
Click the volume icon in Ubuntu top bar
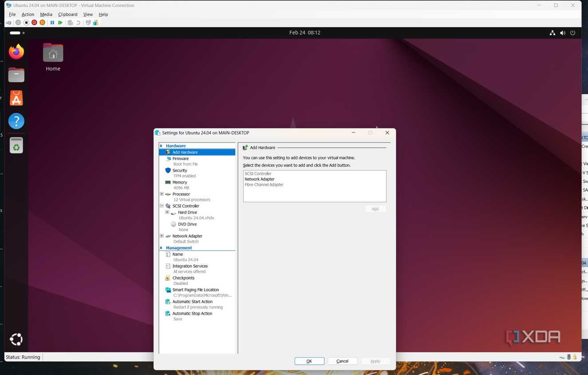tap(563, 33)
